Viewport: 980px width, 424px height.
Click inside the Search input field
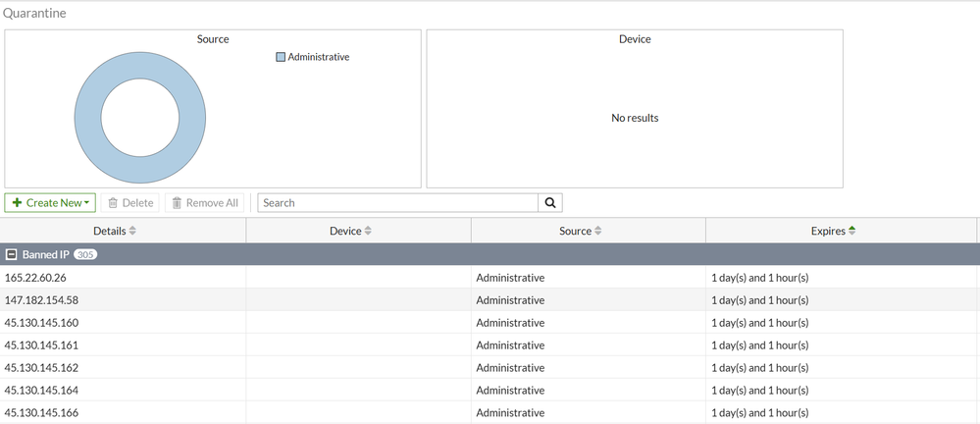tap(397, 203)
